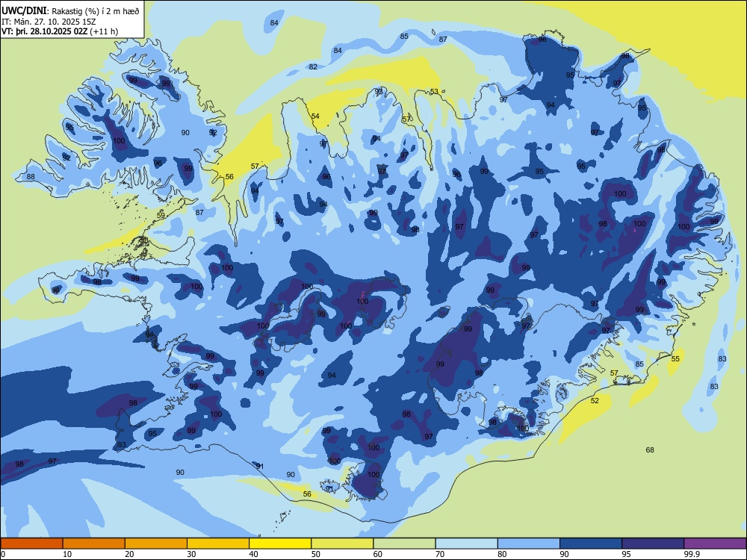Click the humidity value '55' on the map
The height and width of the screenshot is (560, 747).
pyautogui.click(x=675, y=358)
